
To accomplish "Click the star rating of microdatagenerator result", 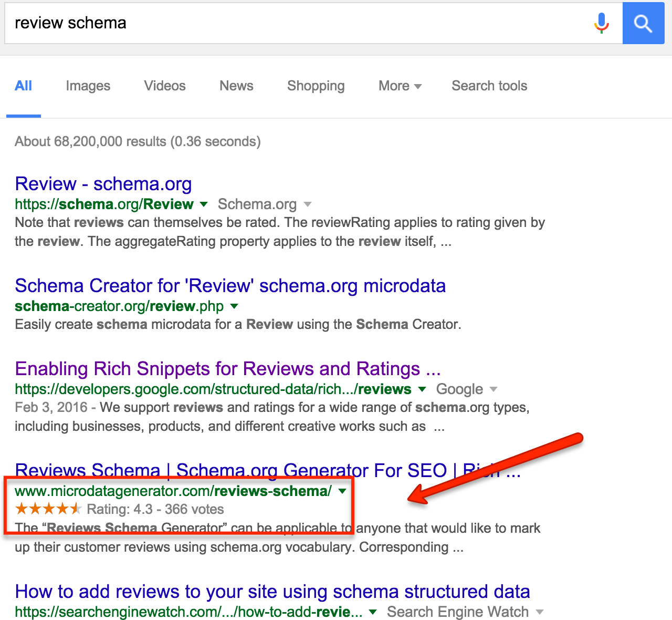I will (x=48, y=509).
